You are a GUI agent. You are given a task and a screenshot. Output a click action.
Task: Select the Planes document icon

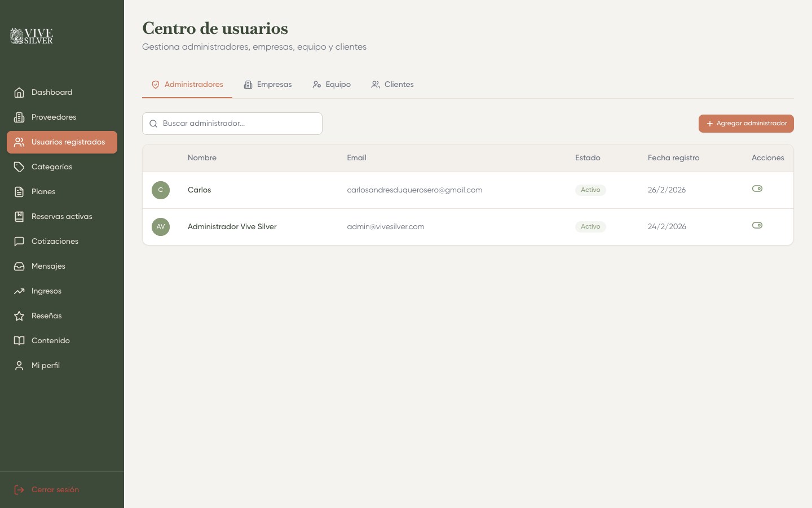point(19,191)
